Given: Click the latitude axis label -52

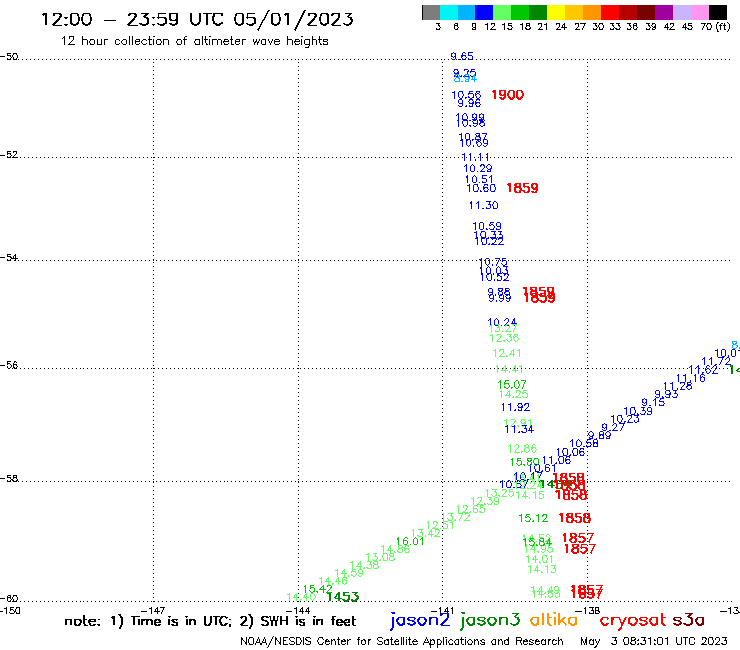Looking at the screenshot, I should [x=9, y=155].
